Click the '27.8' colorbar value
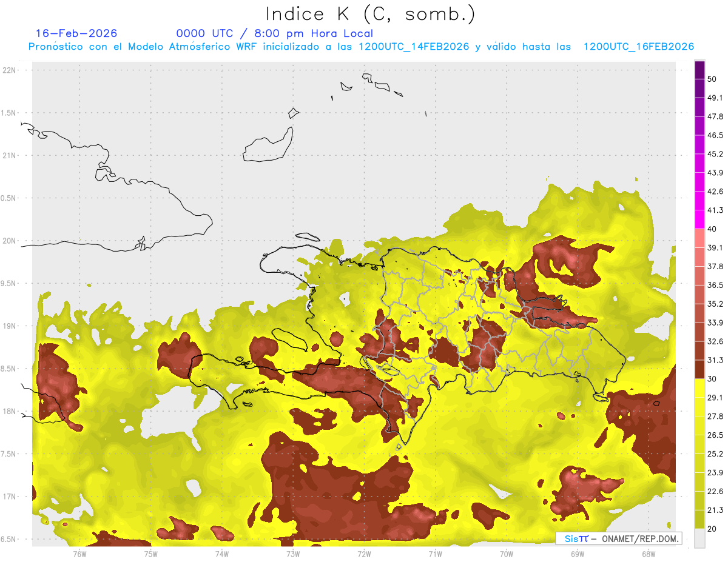The width and height of the screenshot is (728, 562). 715,416
